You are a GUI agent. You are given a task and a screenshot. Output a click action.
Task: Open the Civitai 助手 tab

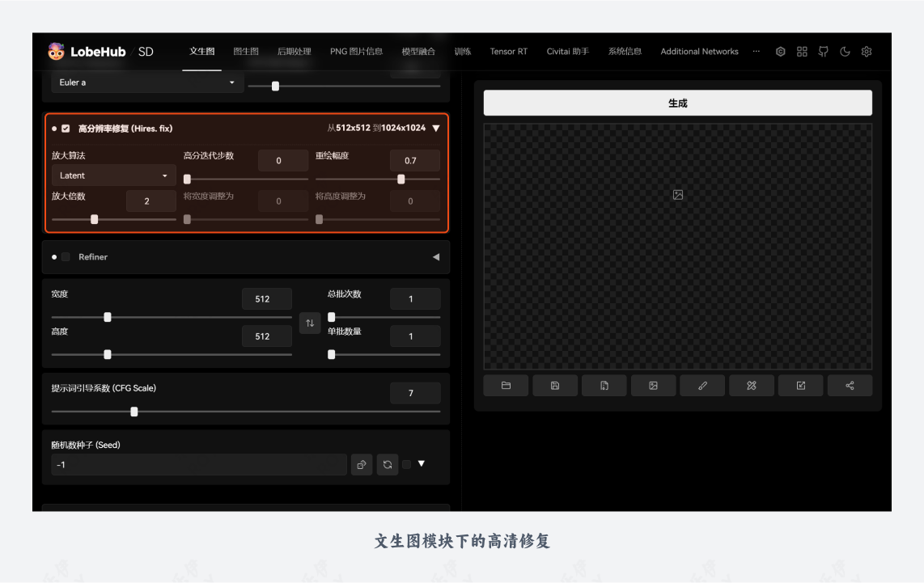click(x=567, y=51)
